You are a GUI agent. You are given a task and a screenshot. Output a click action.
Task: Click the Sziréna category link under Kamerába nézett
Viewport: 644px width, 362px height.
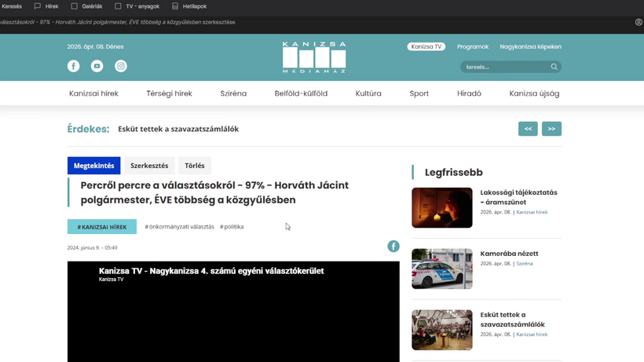tap(525, 264)
